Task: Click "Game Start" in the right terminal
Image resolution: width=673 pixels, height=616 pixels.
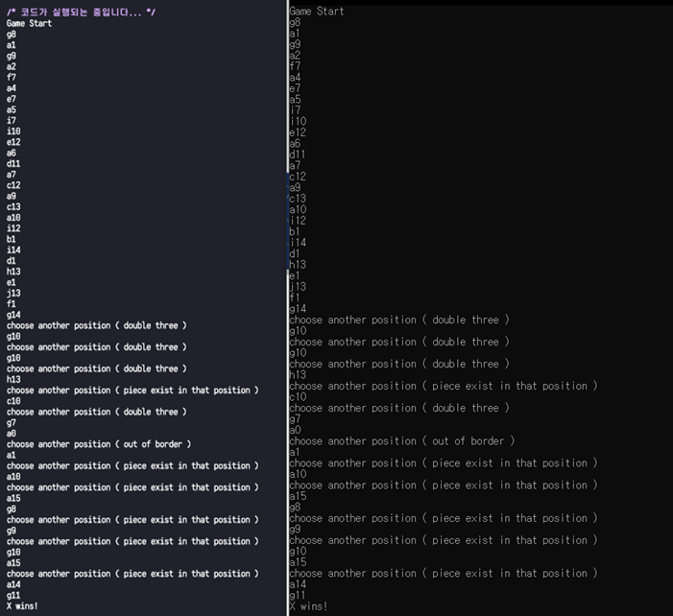Action: [x=316, y=12]
